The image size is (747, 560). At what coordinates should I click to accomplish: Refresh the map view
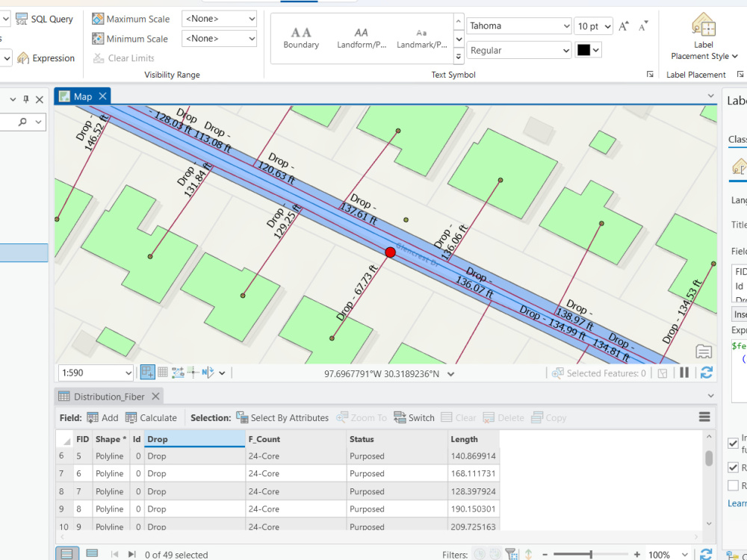click(707, 373)
